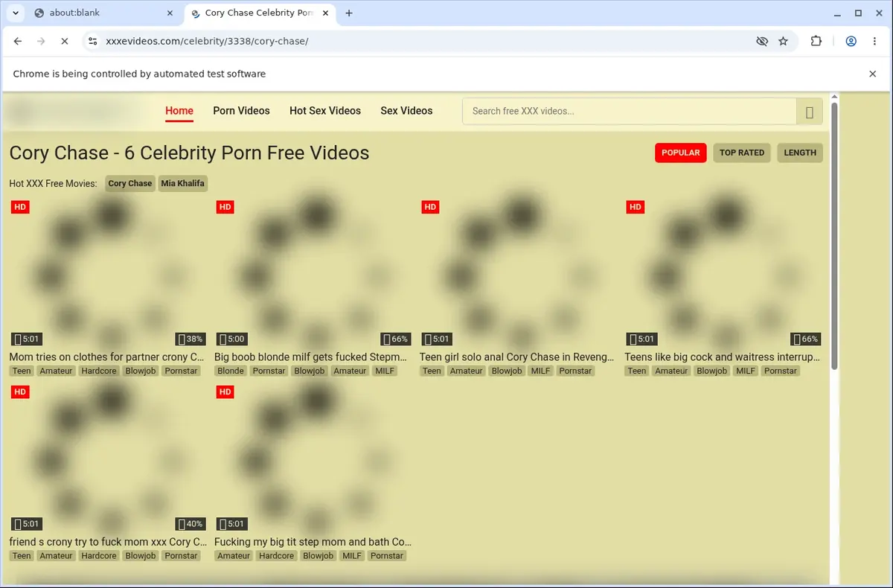Go back to the previous page
Viewport: 893px width, 588px height.
[18, 42]
